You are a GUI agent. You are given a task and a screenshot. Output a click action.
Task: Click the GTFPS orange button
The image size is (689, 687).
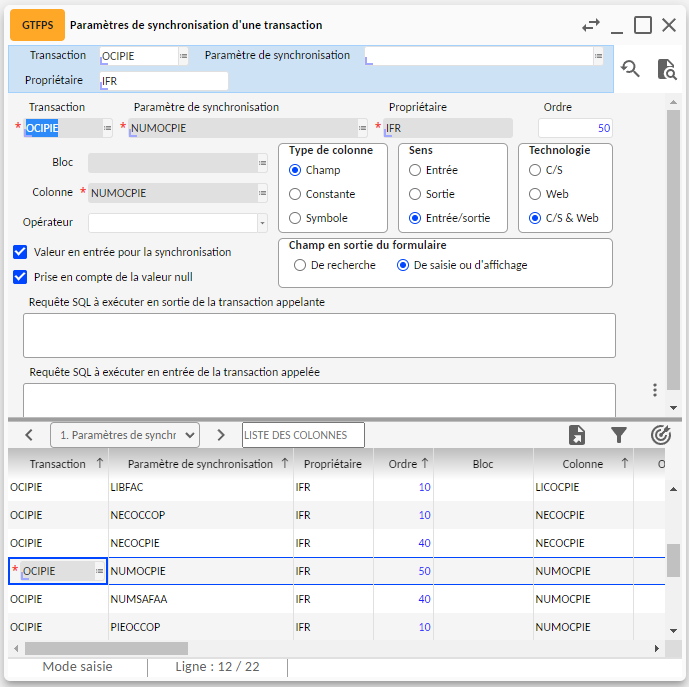pos(37,25)
